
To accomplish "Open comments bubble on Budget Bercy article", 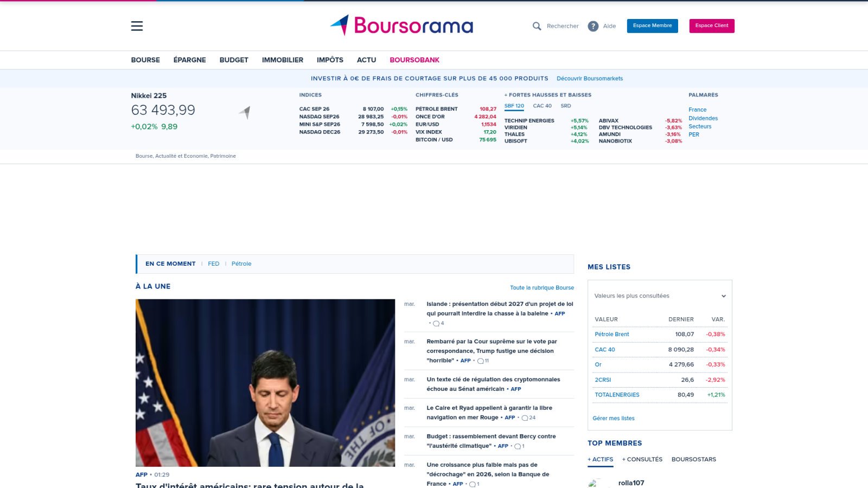I will coord(518,446).
